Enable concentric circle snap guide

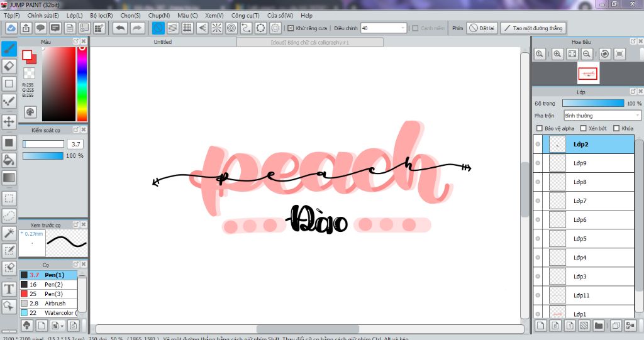(231, 28)
